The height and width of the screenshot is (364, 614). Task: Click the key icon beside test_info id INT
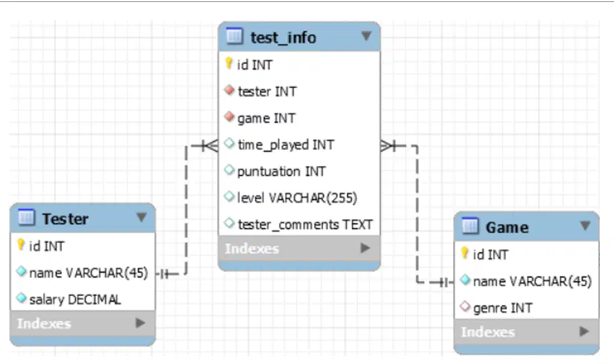(x=229, y=64)
